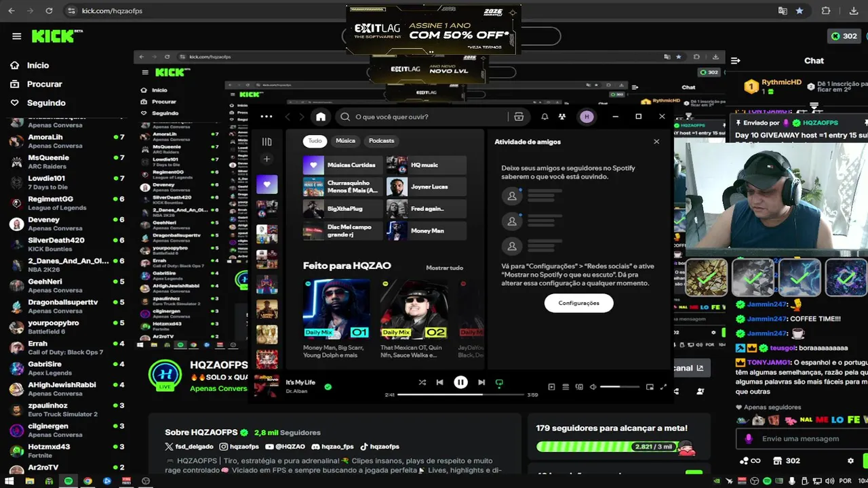Go to Seguindo in Kick sidebar
868x488 pixels.
pos(46,103)
